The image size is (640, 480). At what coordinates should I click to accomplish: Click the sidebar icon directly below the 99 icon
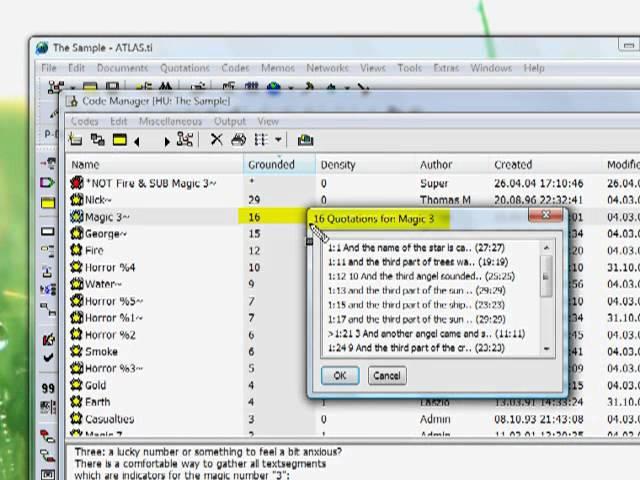point(48,407)
